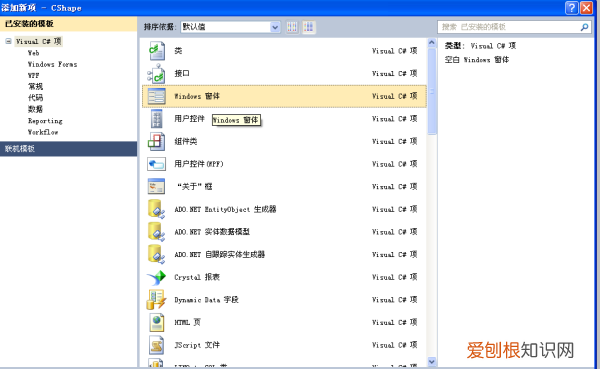This screenshot has width=600, height=369.
Task: Choose the HTML 页 icon
Action: click(x=157, y=322)
